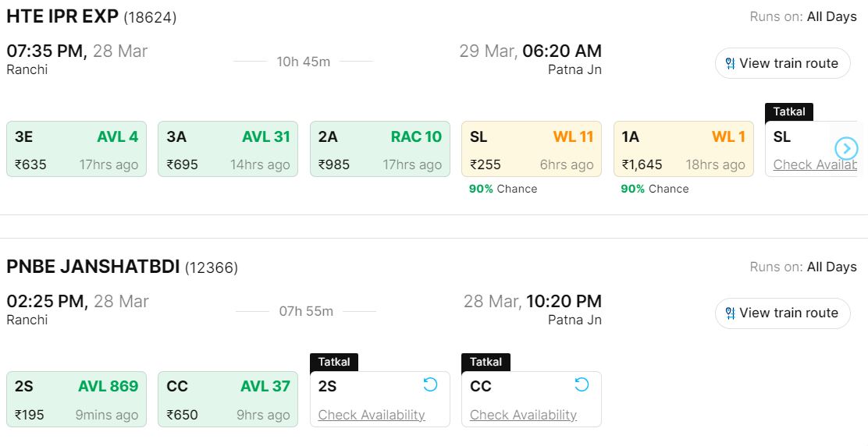The width and height of the screenshot is (868, 446).
Task: Choose 2A class with RAC 10
Action: (x=379, y=149)
